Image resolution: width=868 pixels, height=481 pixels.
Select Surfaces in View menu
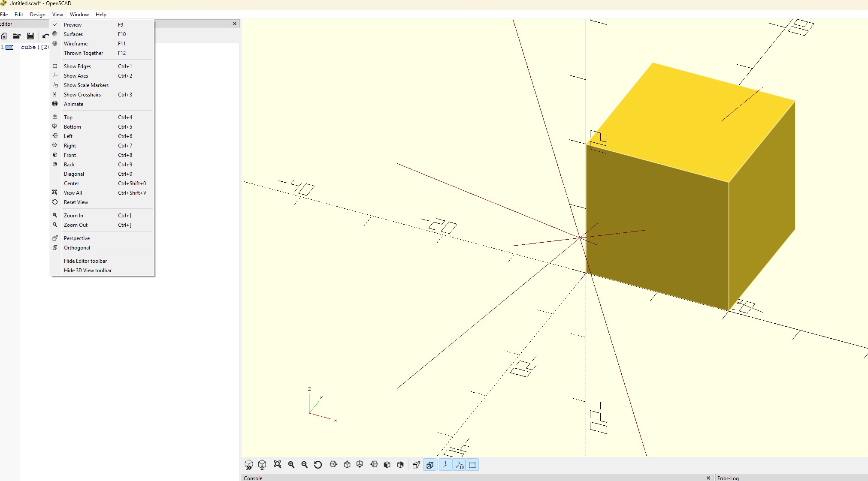(x=102, y=34)
